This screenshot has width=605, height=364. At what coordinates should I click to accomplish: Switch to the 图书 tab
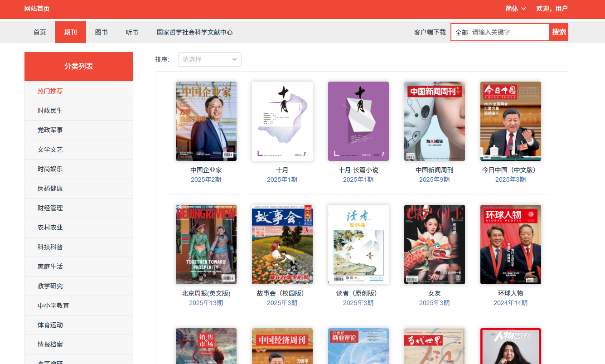coord(102,32)
